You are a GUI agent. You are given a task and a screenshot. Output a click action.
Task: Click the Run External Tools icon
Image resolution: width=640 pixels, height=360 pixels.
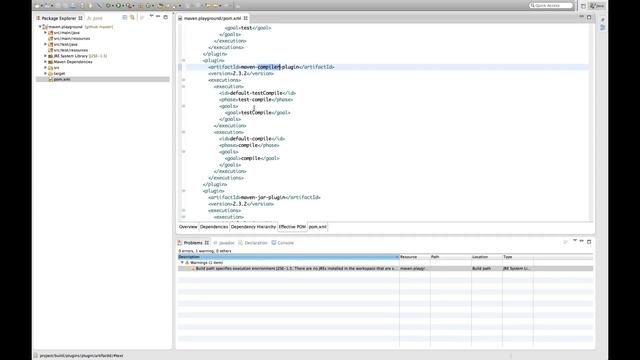coord(129,6)
